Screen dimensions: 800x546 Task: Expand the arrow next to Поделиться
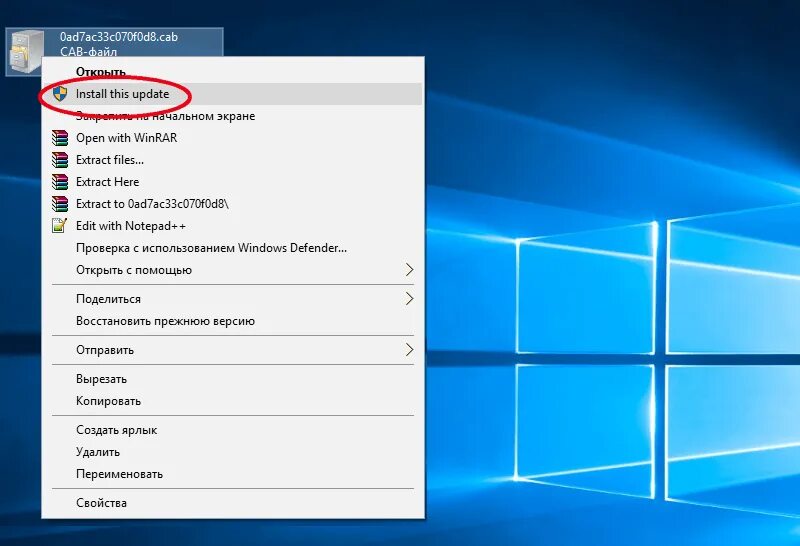pos(409,299)
